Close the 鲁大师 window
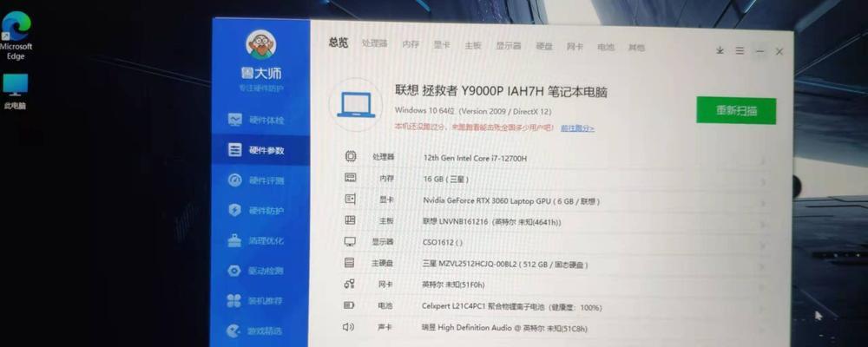868x347 pixels. [x=779, y=51]
